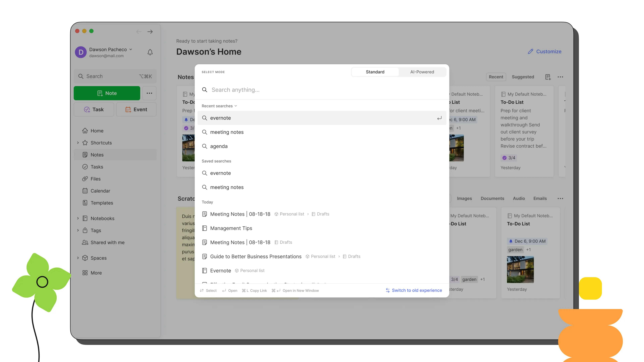Screen dimensions: 644x362
Task: Click the 3/4 task badge on To-Do List card
Action: tap(509, 158)
